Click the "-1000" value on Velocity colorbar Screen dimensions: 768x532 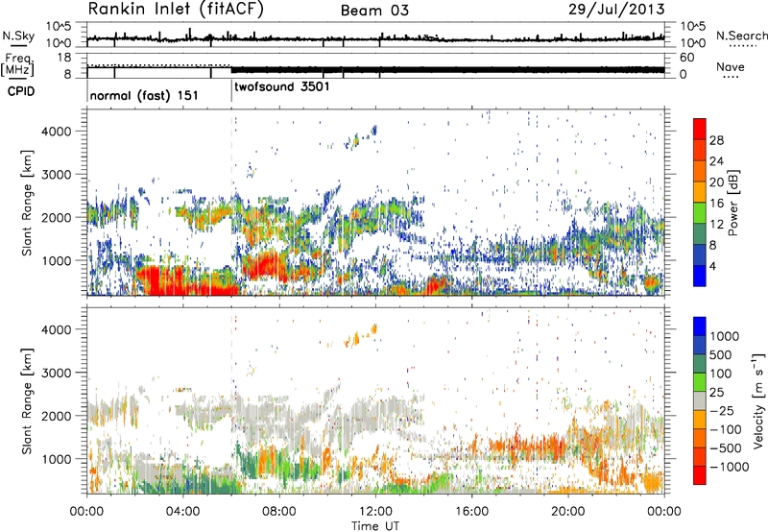pyautogui.click(x=729, y=467)
